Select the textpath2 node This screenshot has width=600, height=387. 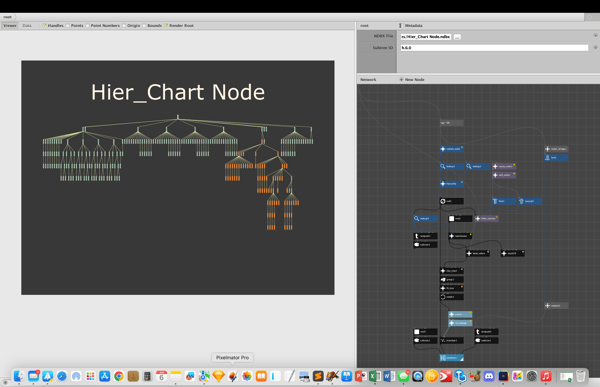(486, 331)
